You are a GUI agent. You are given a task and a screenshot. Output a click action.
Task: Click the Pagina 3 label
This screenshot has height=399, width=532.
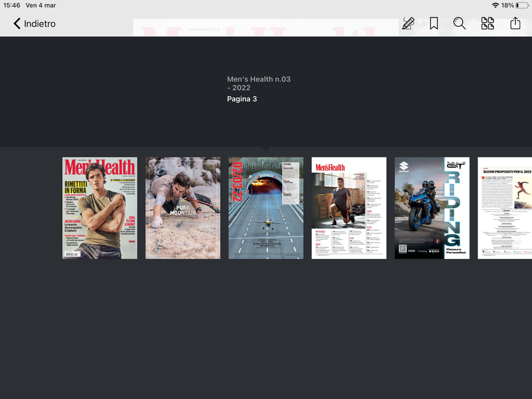pyautogui.click(x=242, y=99)
